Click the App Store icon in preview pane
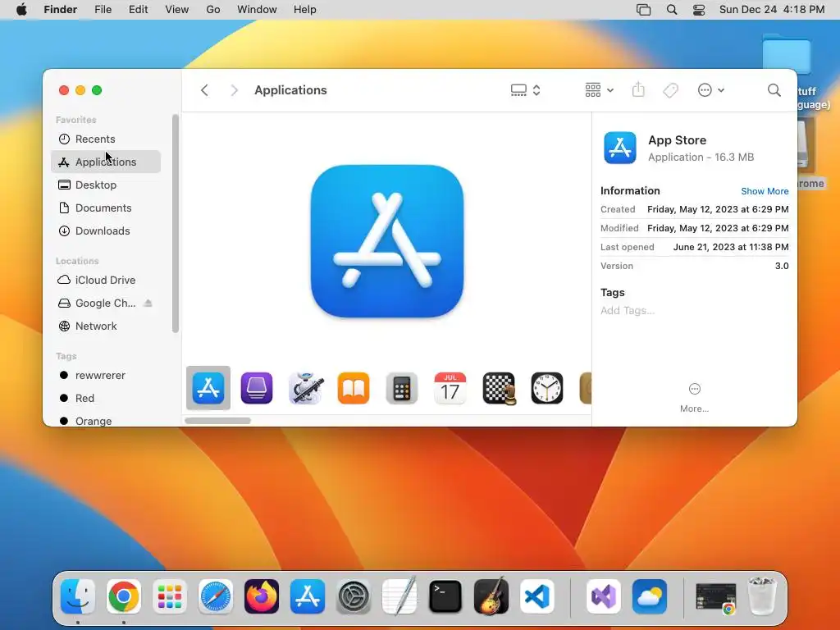The image size is (840, 630). coord(620,148)
